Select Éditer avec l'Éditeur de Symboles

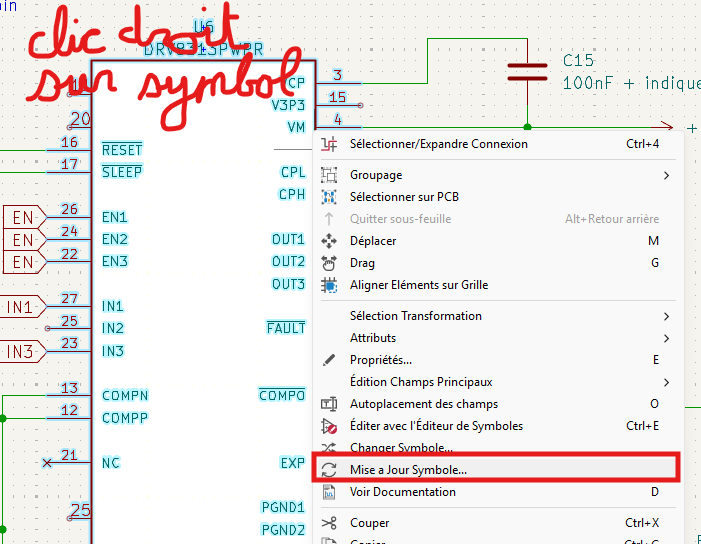498,426
